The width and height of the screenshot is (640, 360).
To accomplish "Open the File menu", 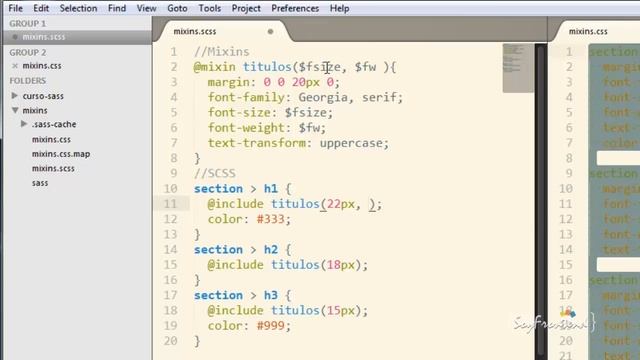I will (16, 8).
